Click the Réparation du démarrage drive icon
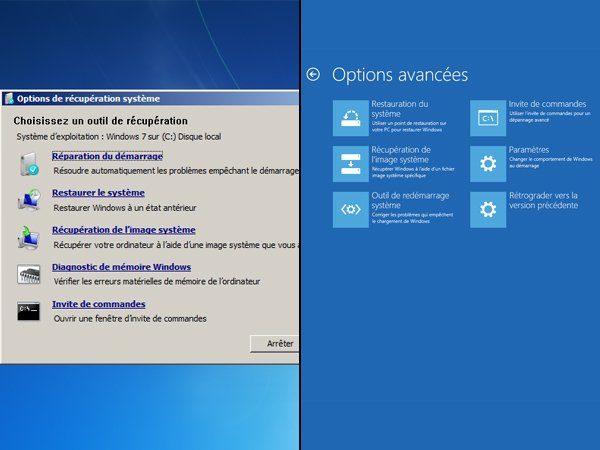Image resolution: width=600 pixels, height=450 pixels. click(29, 164)
